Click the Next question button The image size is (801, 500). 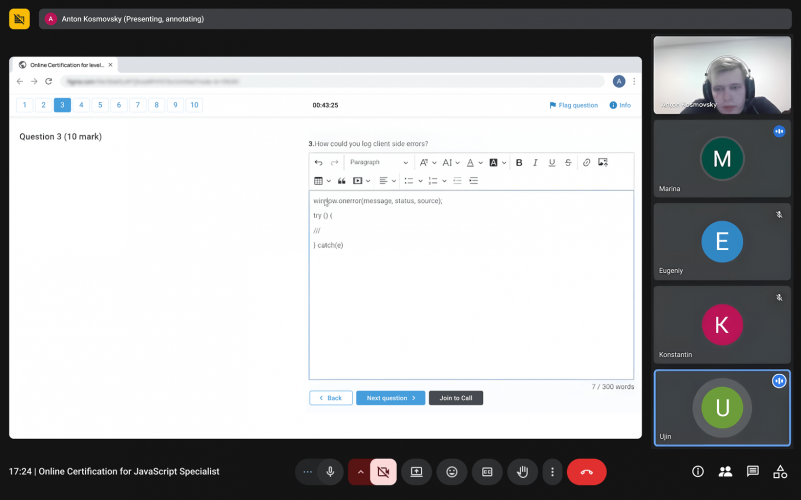tap(390, 398)
